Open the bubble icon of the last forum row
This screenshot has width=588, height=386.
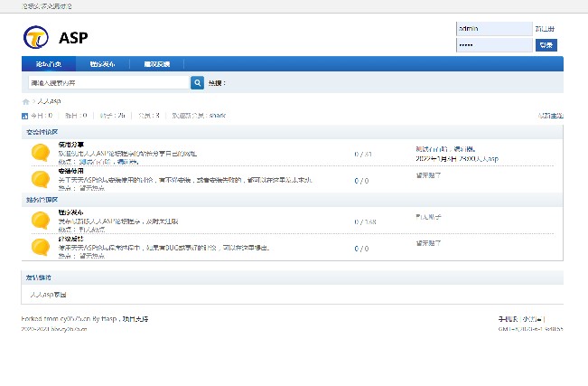click(41, 247)
